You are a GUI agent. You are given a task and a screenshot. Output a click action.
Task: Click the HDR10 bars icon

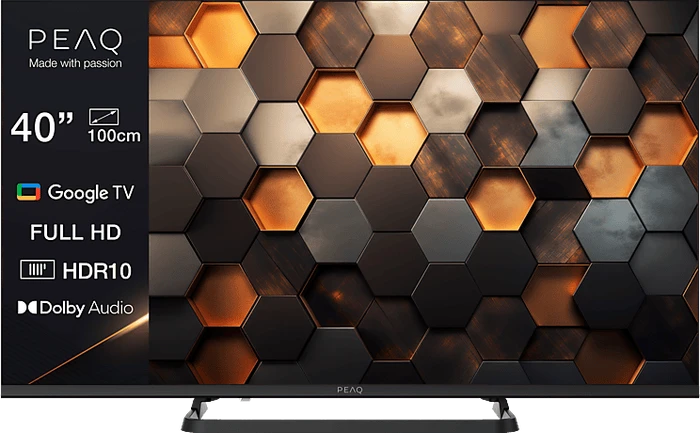[x=38, y=270]
